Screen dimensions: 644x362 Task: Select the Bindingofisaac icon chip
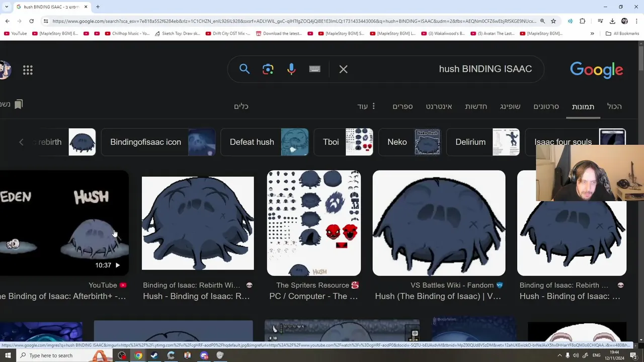pyautogui.click(x=158, y=142)
